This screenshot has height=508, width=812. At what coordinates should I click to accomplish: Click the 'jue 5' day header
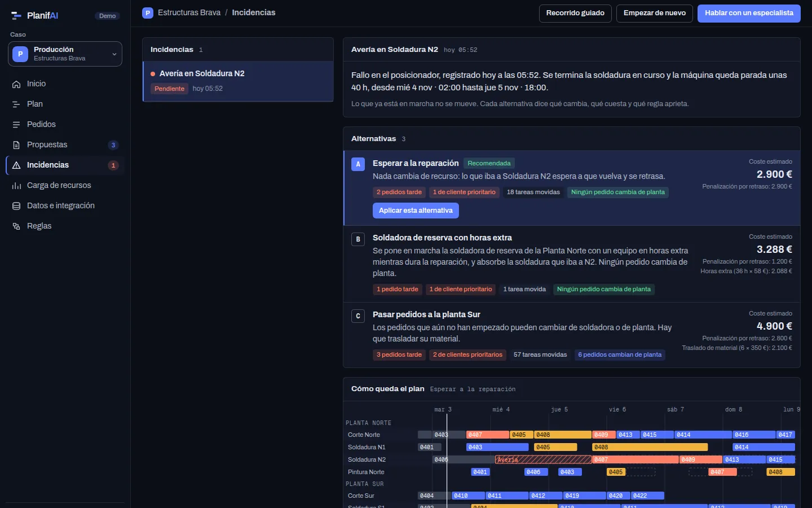pyautogui.click(x=559, y=409)
